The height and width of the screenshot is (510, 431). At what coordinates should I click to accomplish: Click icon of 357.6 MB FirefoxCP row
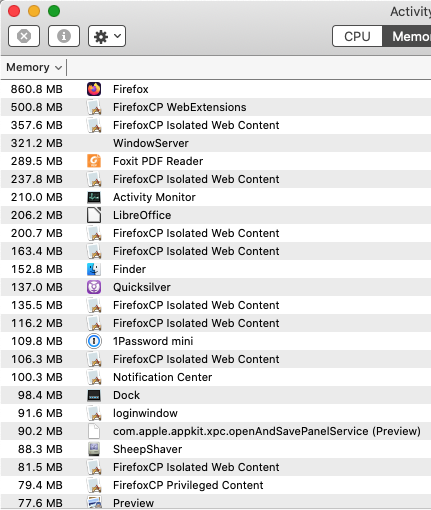[x=94, y=125]
